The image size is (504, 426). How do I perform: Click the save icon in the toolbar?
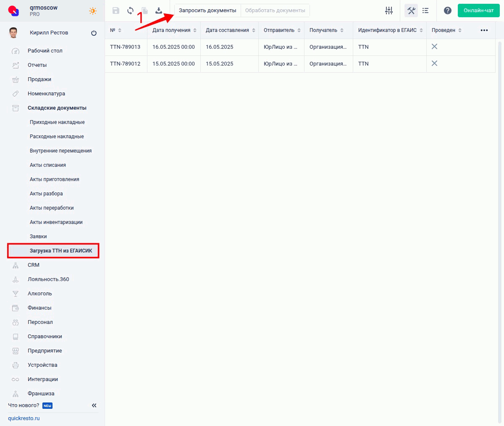(x=116, y=11)
